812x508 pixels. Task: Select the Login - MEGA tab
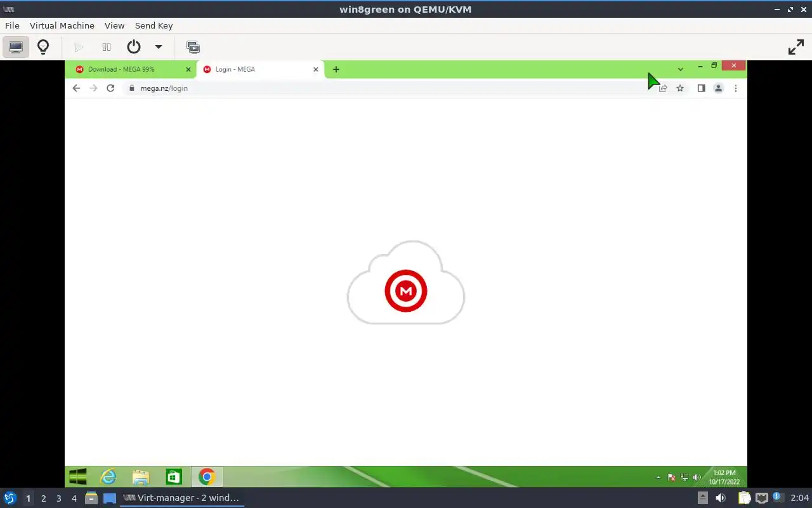click(x=260, y=69)
